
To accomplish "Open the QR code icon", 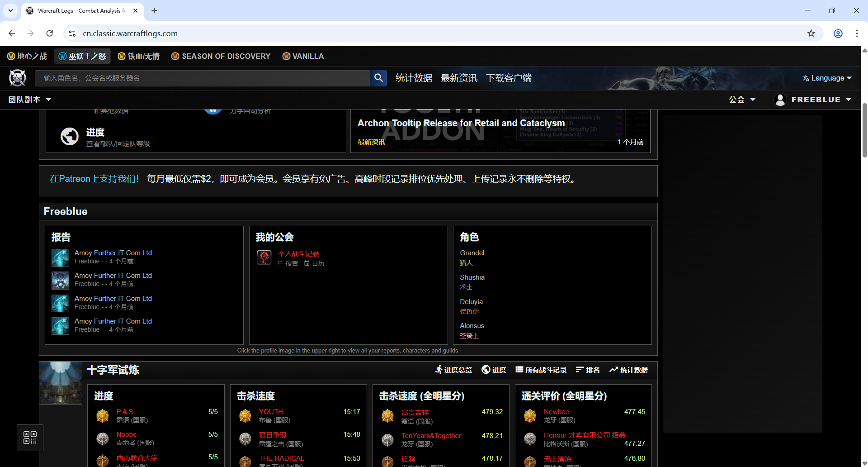I will coord(30,438).
